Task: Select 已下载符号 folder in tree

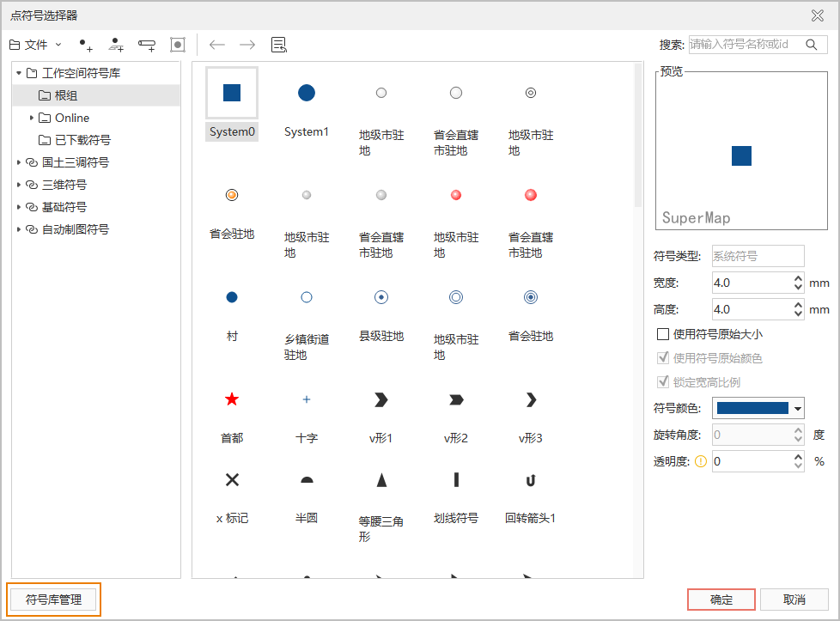Action: (x=82, y=140)
